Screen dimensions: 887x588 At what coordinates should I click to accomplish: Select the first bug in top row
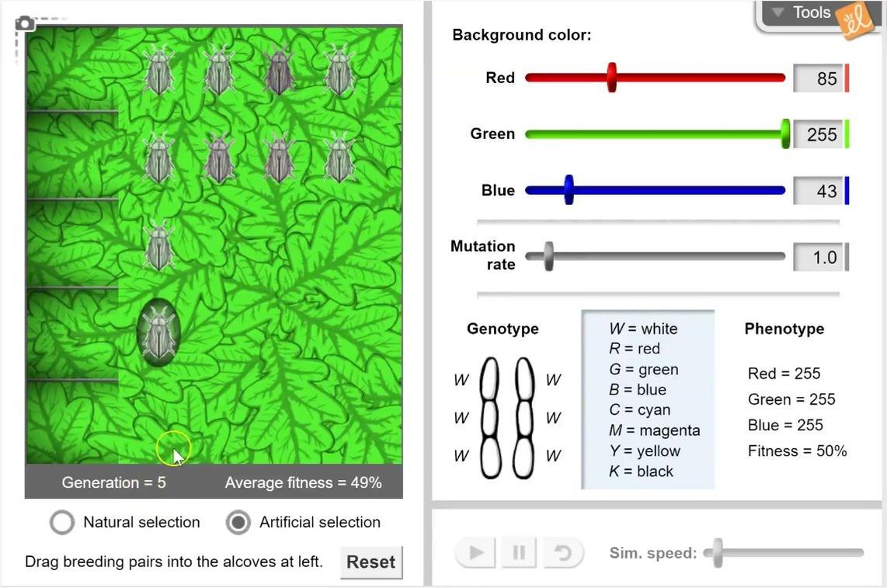tap(159, 70)
